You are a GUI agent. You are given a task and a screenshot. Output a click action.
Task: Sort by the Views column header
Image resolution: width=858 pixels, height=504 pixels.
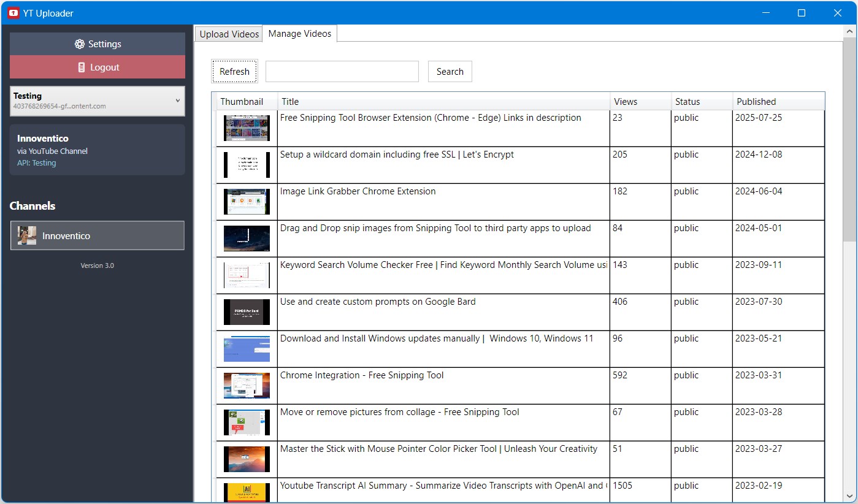tap(641, 101)
